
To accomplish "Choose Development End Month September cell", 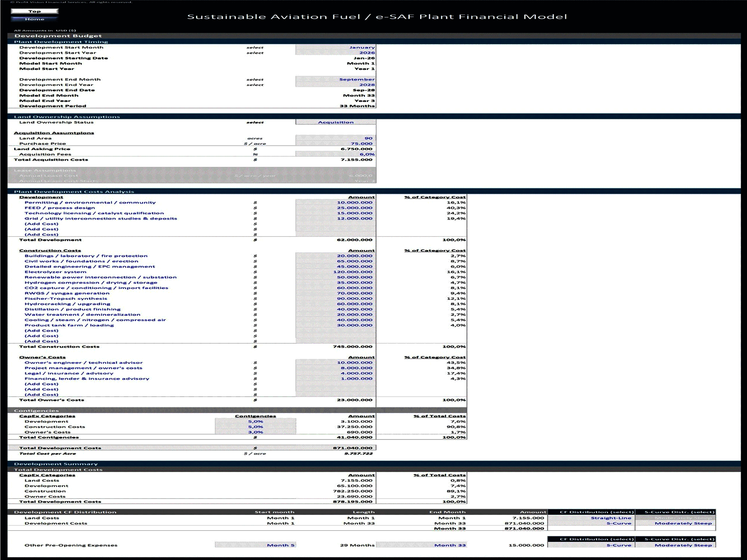I will point(335,79).
